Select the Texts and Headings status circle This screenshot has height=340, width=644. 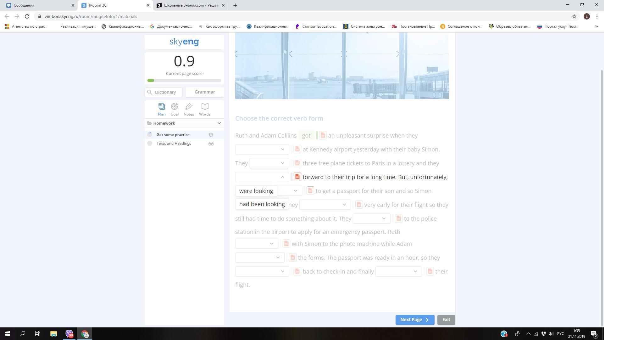click(x=150, y=144)
